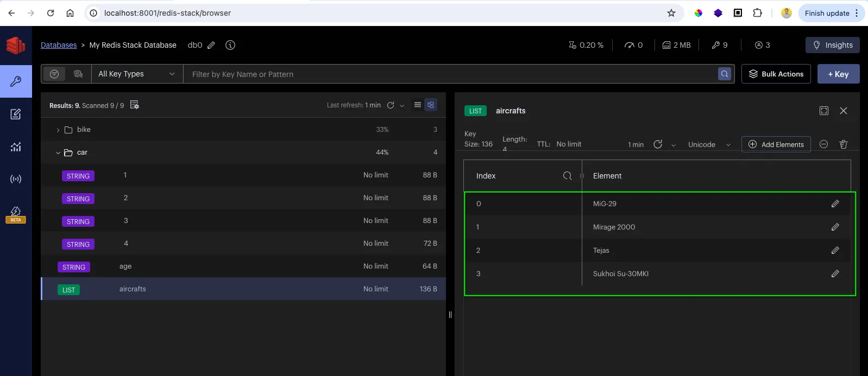Expand the bike folder
The image size is (868, 376).
point(58,130)
